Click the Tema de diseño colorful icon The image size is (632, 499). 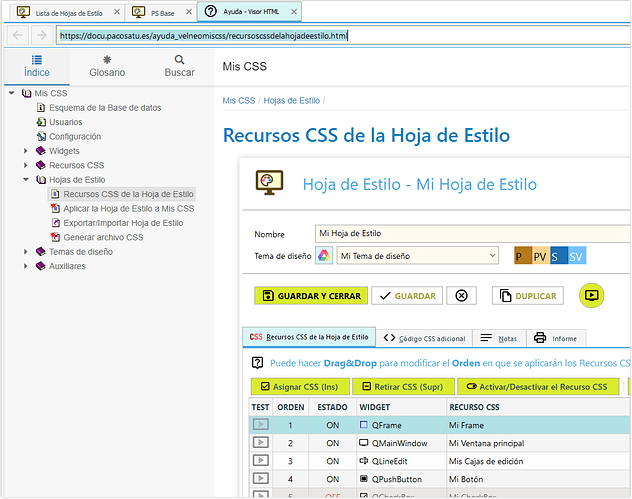tap(324, 256)
